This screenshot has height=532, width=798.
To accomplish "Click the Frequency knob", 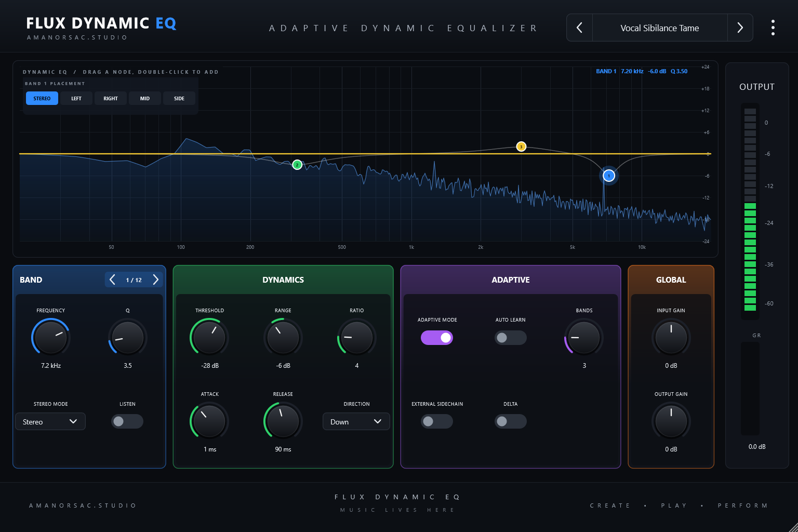I will pyautogui.click(x=51, y=337).
